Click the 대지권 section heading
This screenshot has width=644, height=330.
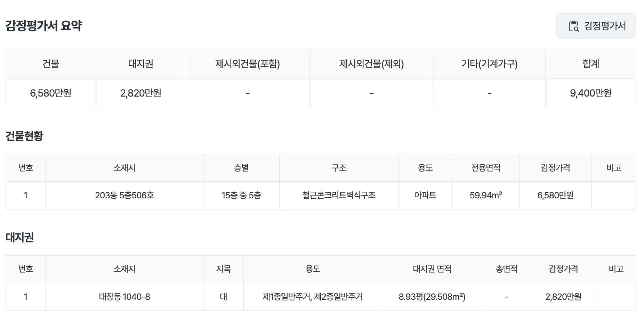coord(20,237)
